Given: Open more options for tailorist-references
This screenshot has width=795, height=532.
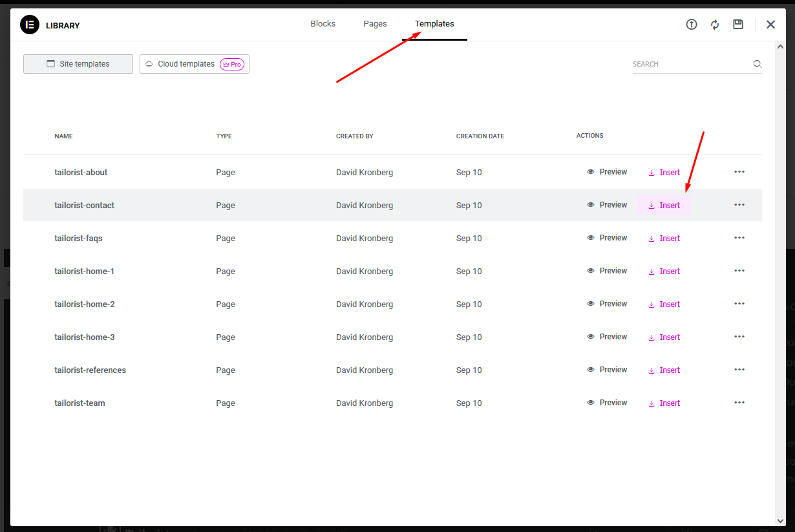Looking at the screenshot, I should pyautogui.click(x=739, y=370).
